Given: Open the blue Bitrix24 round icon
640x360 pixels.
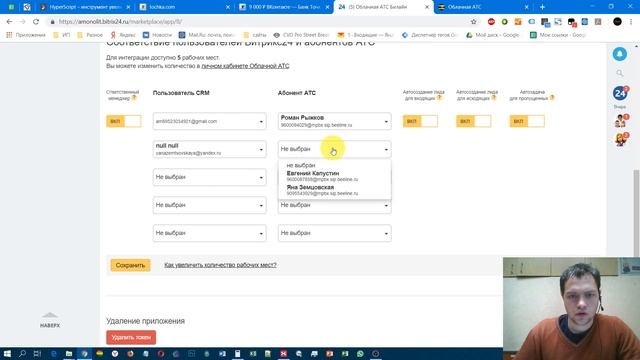Looking at the screenshot, I should point(620,93).
